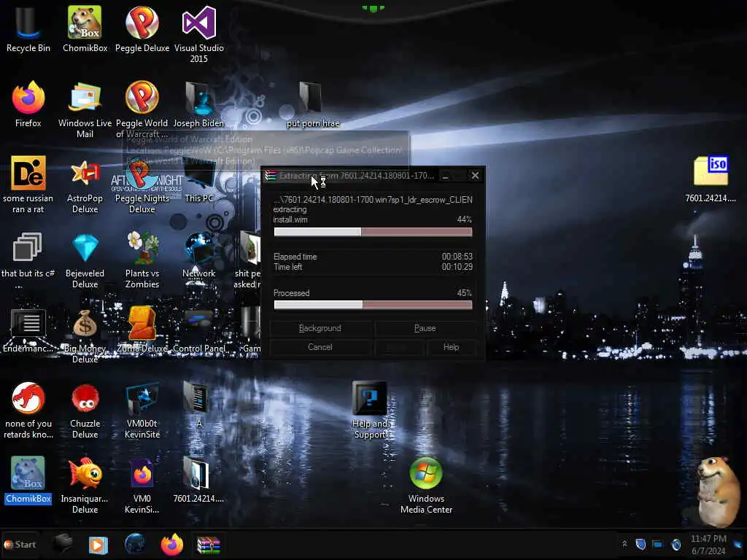Open WinRAR in the taskbar
Screen dimensions: 747x560
click(208, 545)
